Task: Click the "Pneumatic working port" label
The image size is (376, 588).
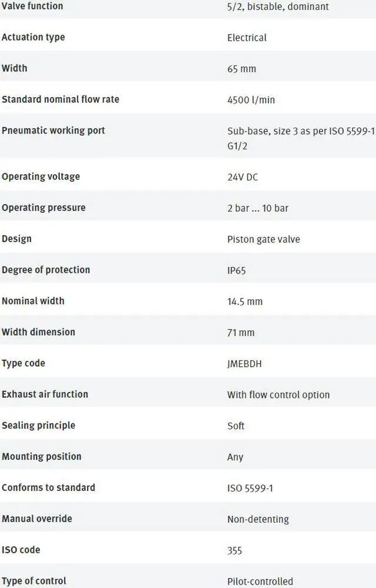Action: [x=53, y=131]
